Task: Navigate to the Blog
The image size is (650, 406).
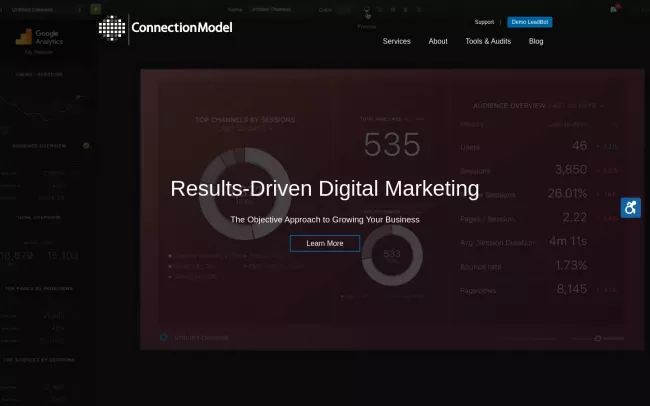Action: (536, 41)
